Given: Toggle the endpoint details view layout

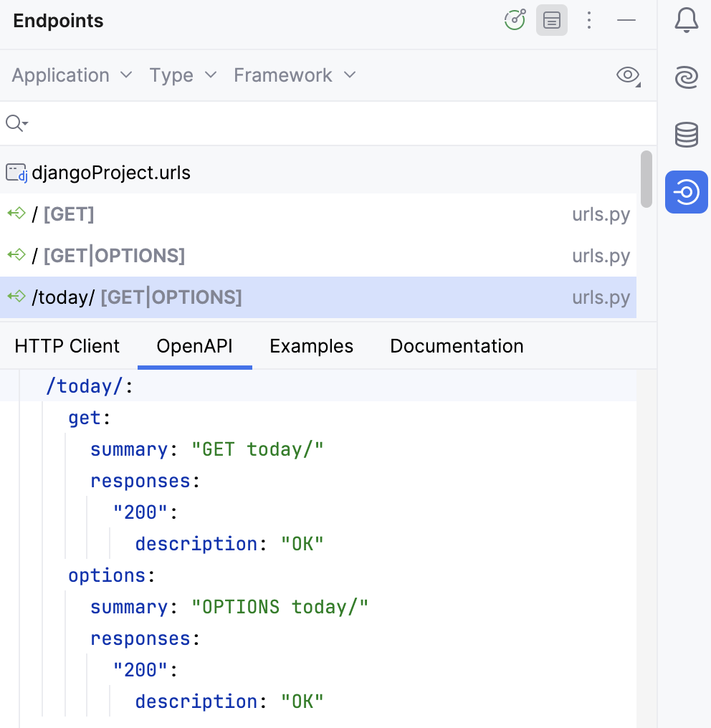Looking at the screenshot, I should [x=551, y=20].
